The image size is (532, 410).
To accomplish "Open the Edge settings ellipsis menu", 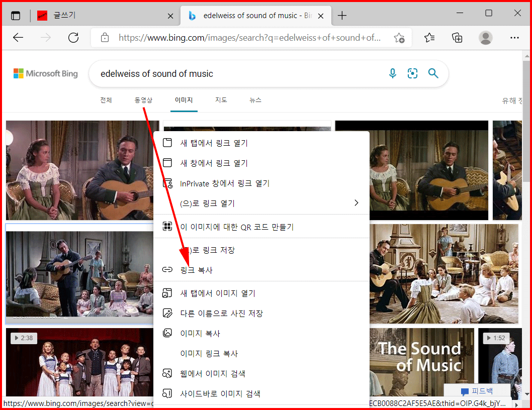I will [x=514, y=38].
